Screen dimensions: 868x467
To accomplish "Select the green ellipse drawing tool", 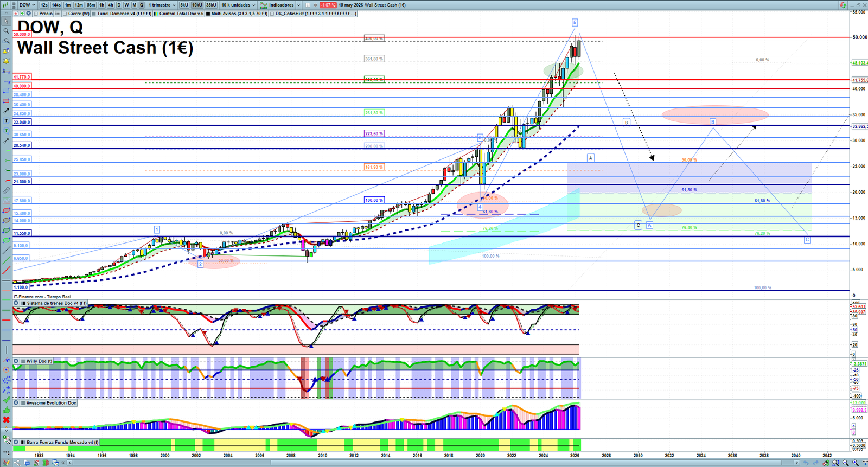I will [7, 230].
